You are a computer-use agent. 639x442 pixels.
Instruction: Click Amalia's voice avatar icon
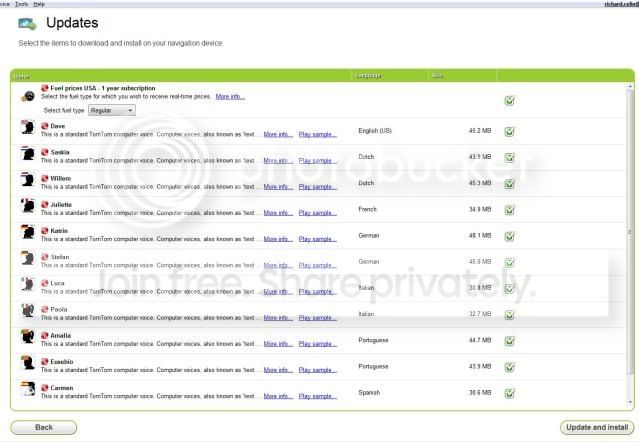click(27, 336)
